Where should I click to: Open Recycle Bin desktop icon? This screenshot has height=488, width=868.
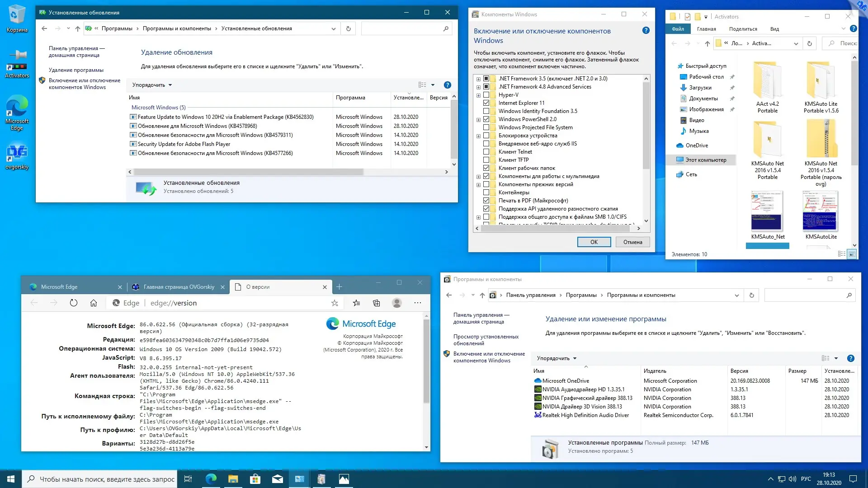point(17,16)
